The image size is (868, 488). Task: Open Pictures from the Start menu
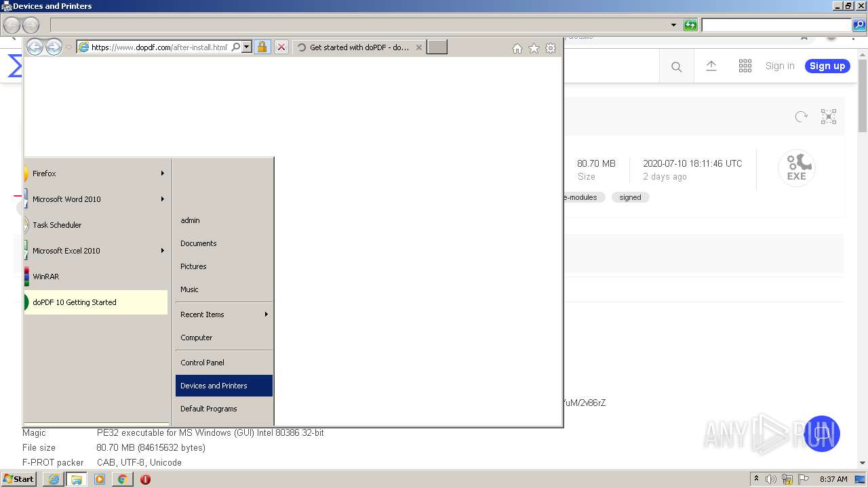click(x=224, y=266)
